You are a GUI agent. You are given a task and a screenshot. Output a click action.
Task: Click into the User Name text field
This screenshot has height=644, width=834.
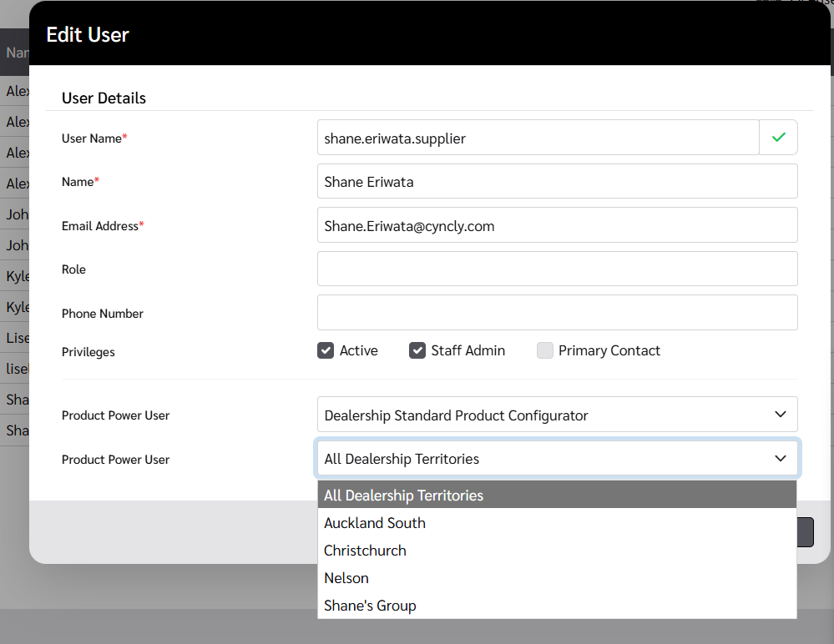[538, 138]
